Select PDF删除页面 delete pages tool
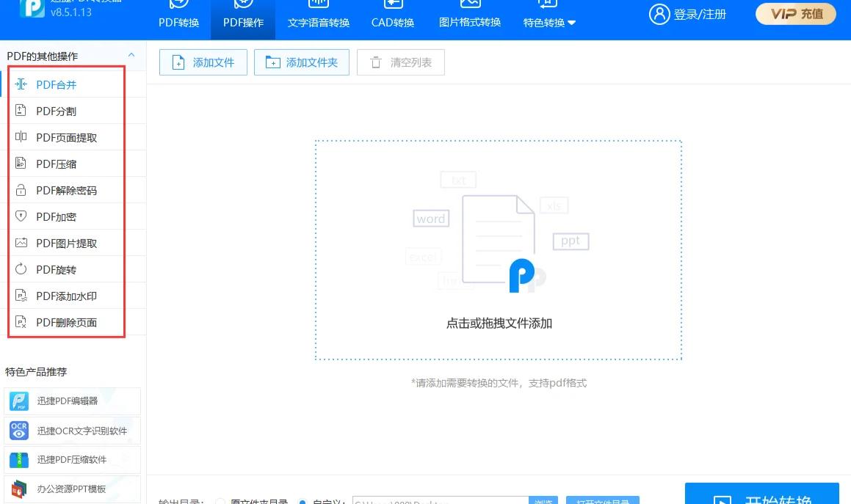Image resolution: width=851 pixels, height=504 pixels. pyautogui.click(x=73, y=322)
